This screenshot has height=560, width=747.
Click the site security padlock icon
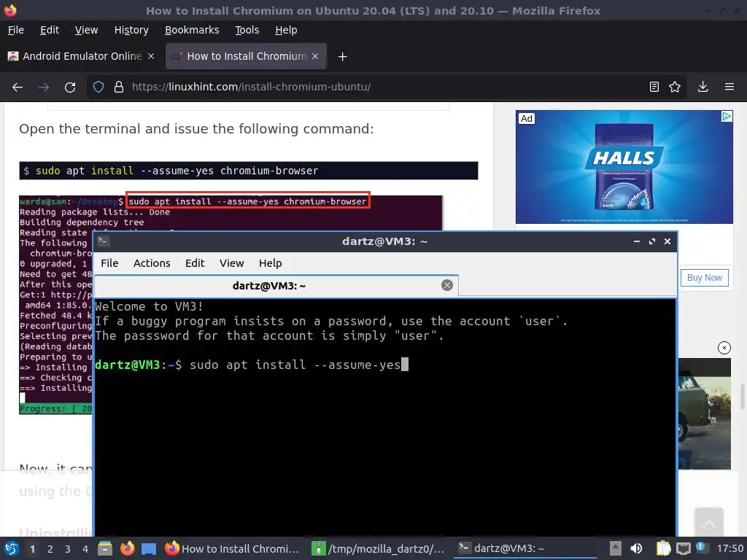[x=119, y=87]
